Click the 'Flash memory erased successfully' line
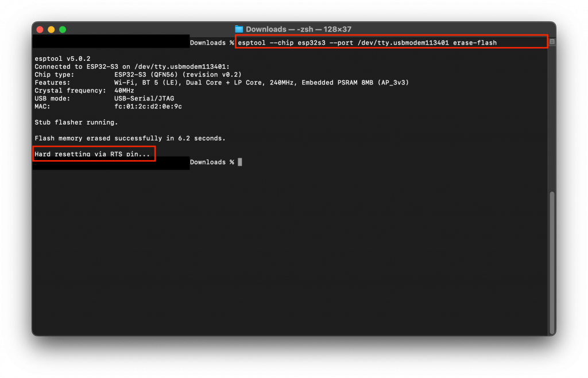This screenshot has width=588, height=378. point(130,138)
